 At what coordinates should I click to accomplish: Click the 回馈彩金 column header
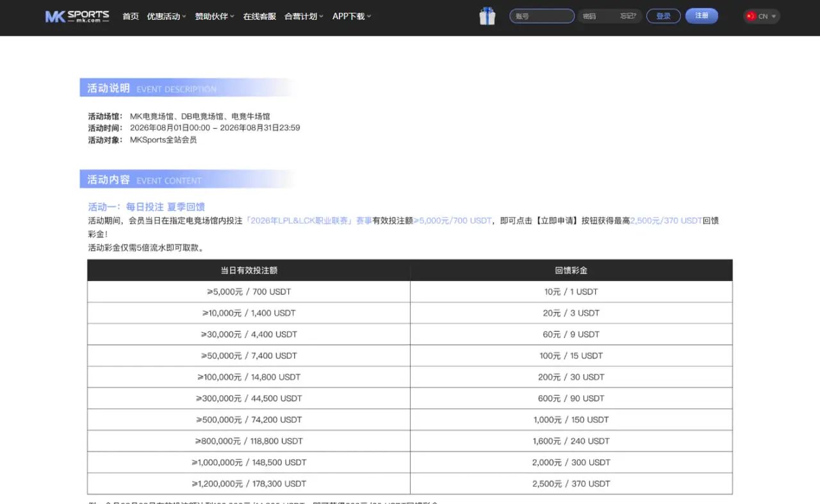pos(571,270)
